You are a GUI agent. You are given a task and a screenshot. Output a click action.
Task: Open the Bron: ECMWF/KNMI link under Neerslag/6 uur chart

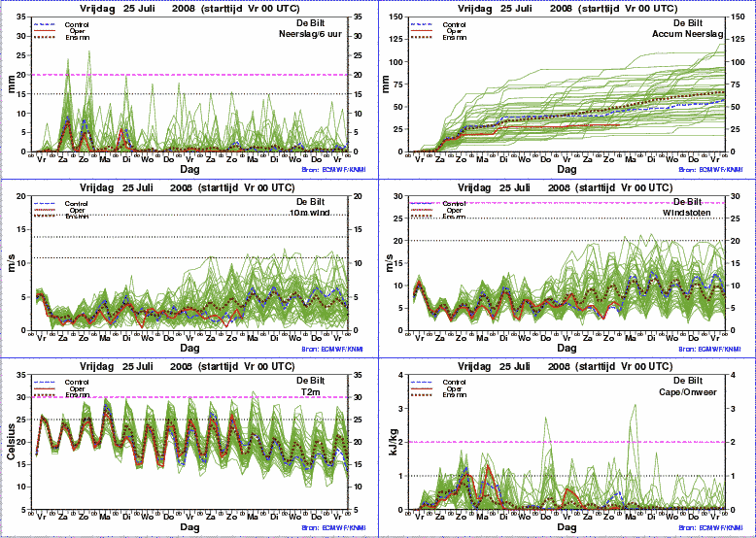pos(332,170)
